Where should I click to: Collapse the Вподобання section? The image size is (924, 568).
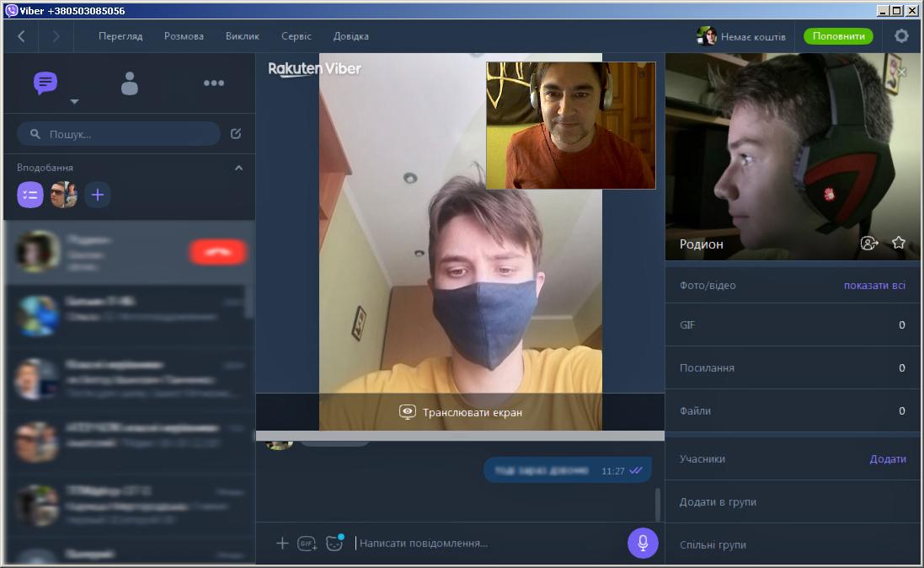click(x=238, y=168)
